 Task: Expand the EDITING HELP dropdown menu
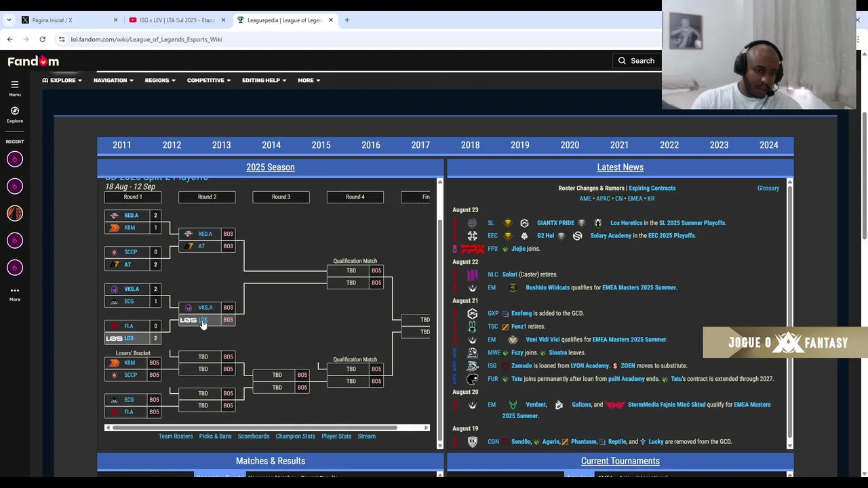tap(264, 81)
